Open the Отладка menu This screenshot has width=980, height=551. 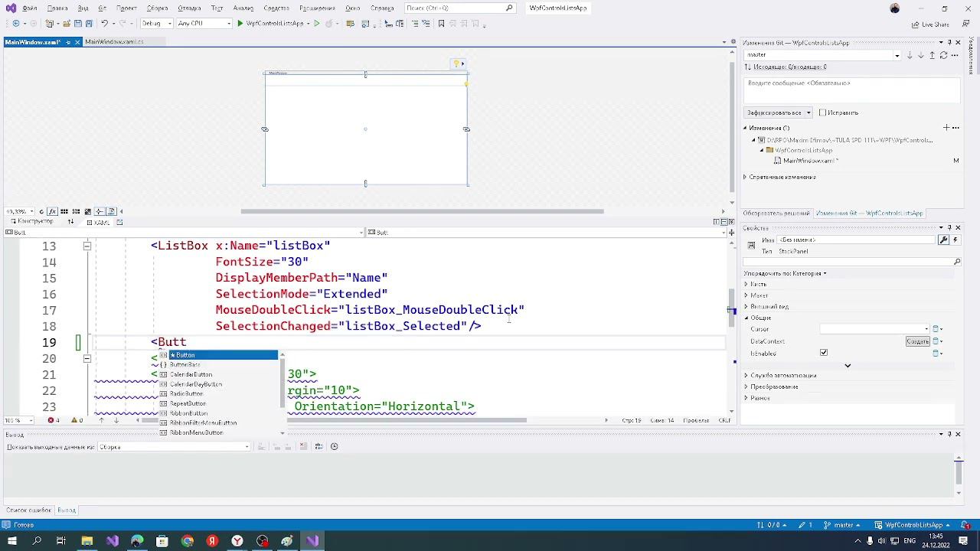[x=189, y=8]
